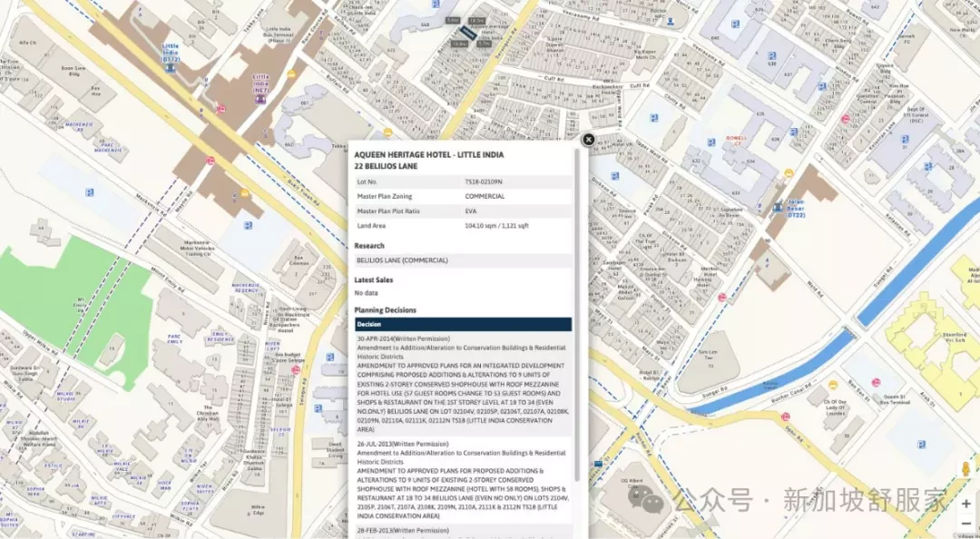
Task: Select the Decision table header in popup
Action: [463, 325]
